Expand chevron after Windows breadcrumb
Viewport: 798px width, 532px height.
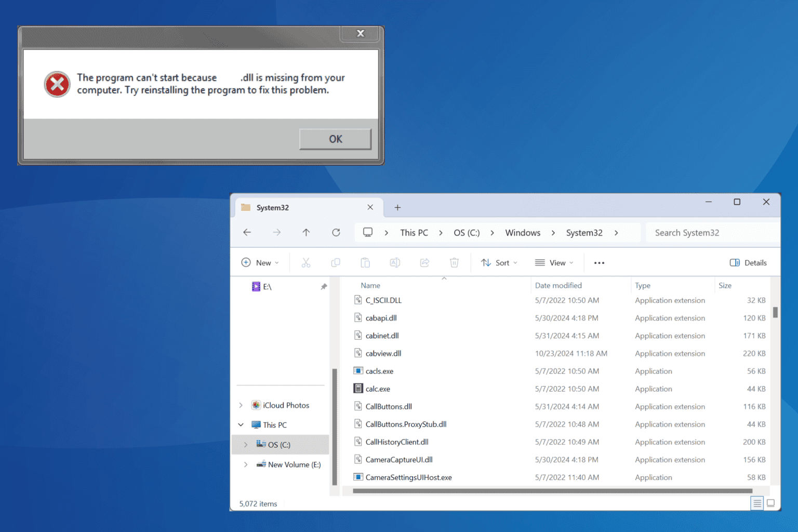point(553,233)
